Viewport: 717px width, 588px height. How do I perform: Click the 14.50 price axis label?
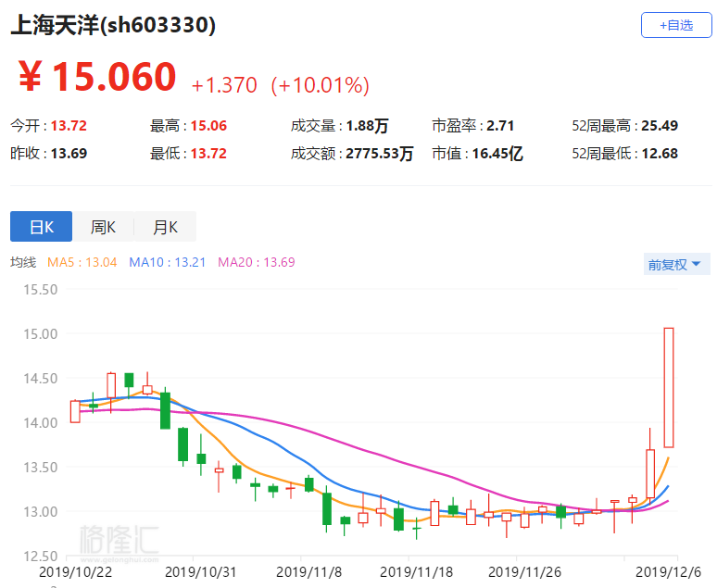coord(41,379)
